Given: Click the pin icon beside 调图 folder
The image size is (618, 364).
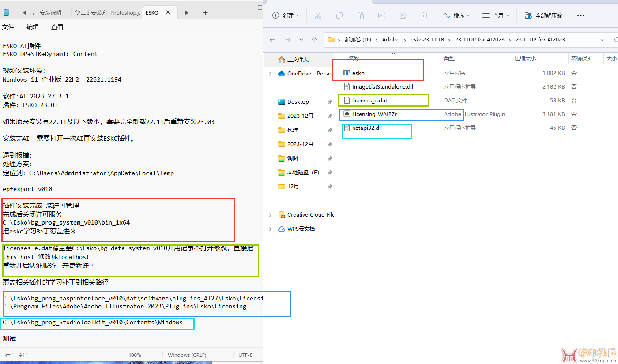Looking at the screenshot, I should pos(329,158).
